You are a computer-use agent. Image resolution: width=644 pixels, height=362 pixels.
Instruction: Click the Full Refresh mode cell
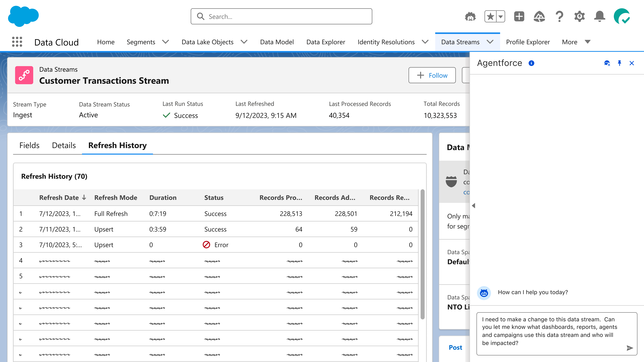click(111, 214)
